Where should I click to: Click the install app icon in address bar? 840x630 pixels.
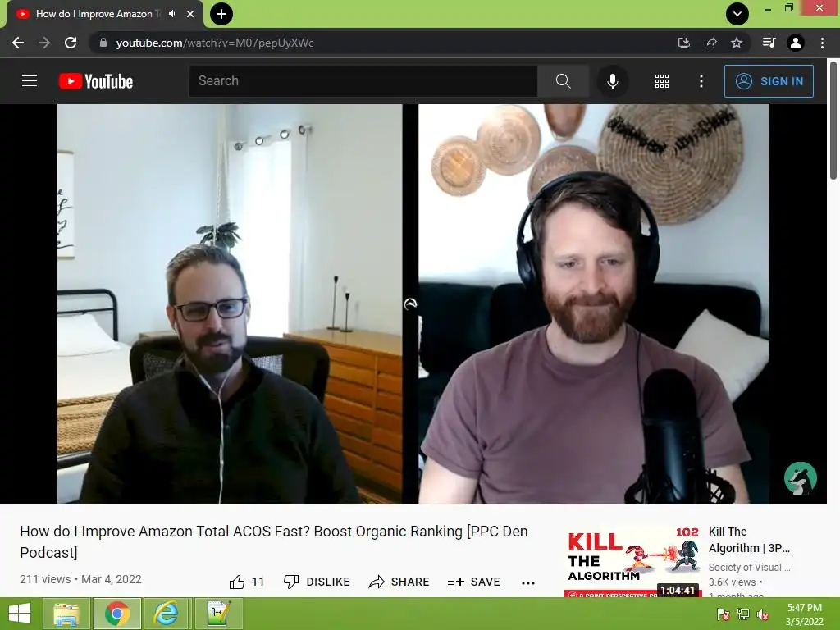pos(683,43)
